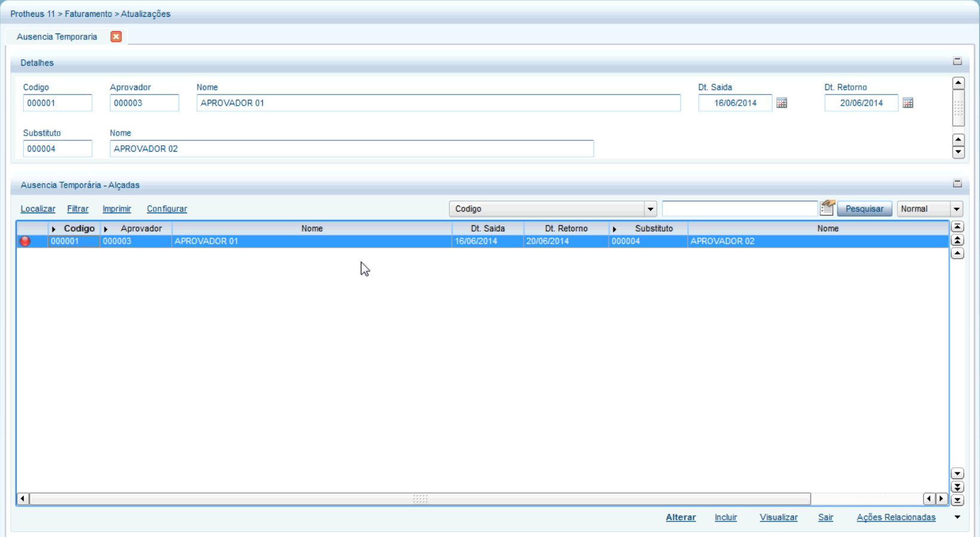980x537 pixels.
Task: Open the Codigo search field dropdown
Action: pyautogui.click(x=650, y=209)
